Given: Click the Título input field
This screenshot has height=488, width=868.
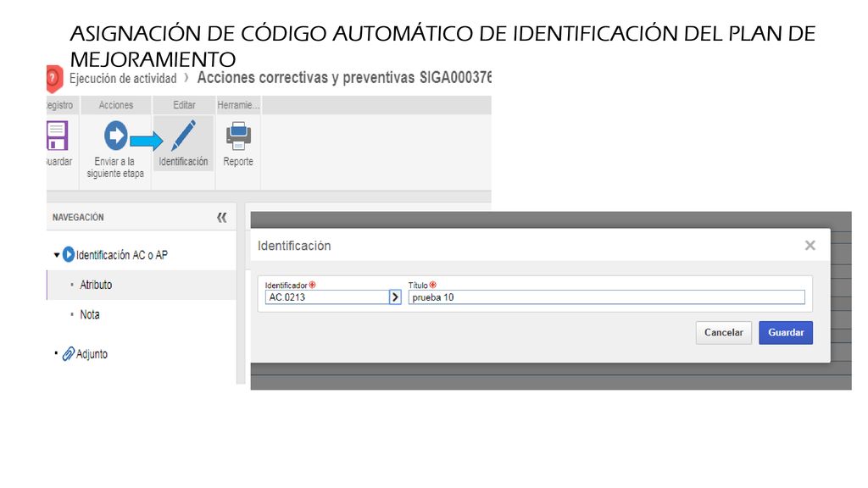Looking at the screenshot, I should click(x=606, y=297).
